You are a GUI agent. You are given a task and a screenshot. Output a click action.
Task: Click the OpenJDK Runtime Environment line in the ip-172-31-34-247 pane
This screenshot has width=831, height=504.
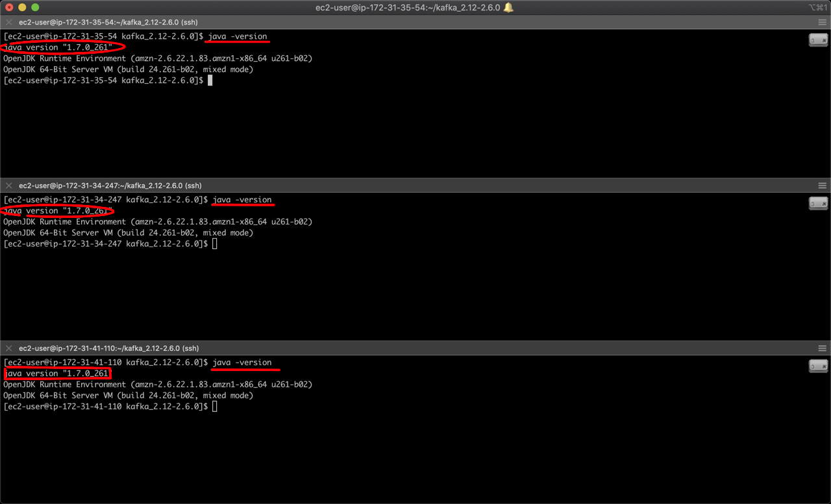click(x=158, y=222)
